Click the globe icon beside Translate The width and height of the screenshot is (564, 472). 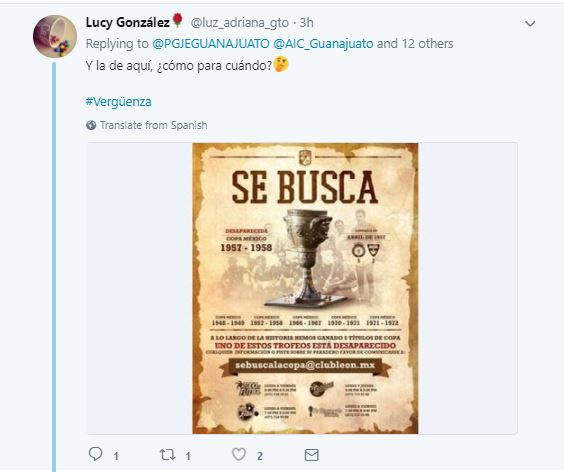(91, 125)
